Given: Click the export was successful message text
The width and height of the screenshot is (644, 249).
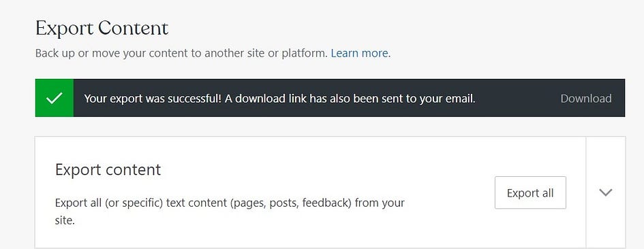Looking at the screenshot, I should pyautogui.click(x=279, y=99).
